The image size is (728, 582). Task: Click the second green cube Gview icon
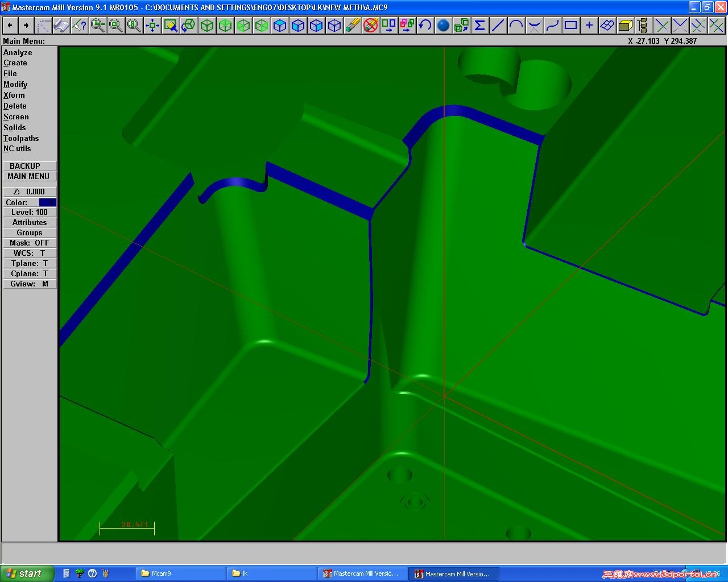click(x=225, y=25)
